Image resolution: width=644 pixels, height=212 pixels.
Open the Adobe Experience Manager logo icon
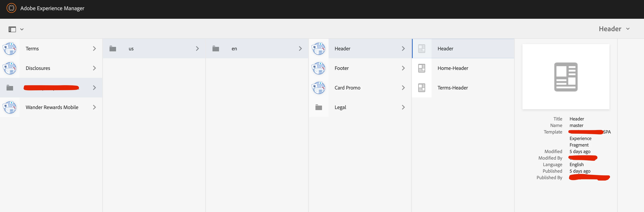click(11, 8)
